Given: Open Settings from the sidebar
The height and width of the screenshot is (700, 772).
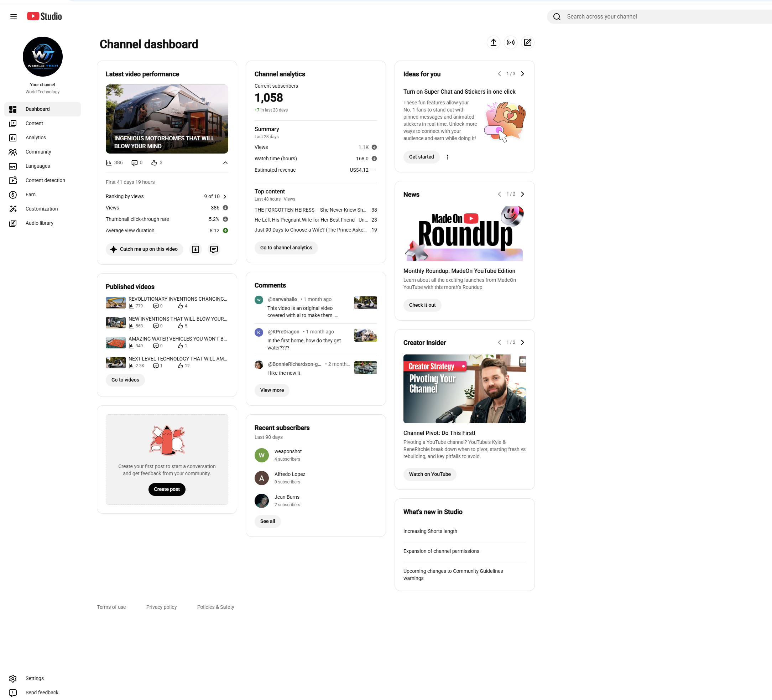Looking at the screenshot, I should point(42,678).
